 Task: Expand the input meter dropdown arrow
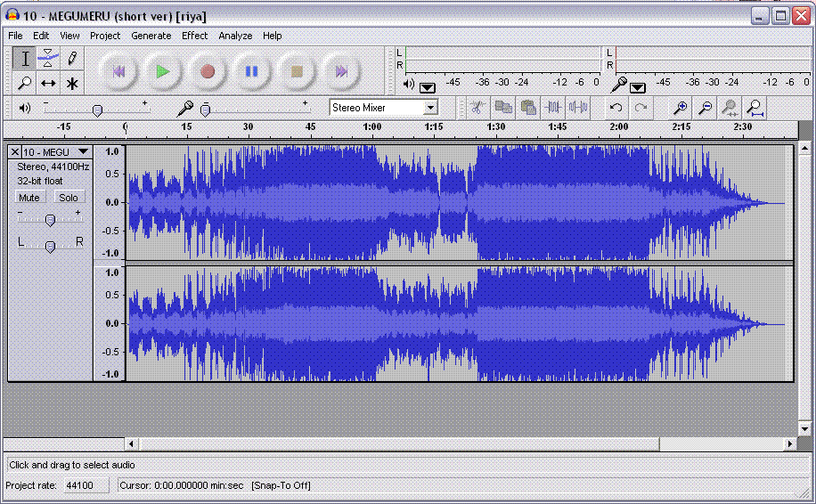click(x=638, y=87)
